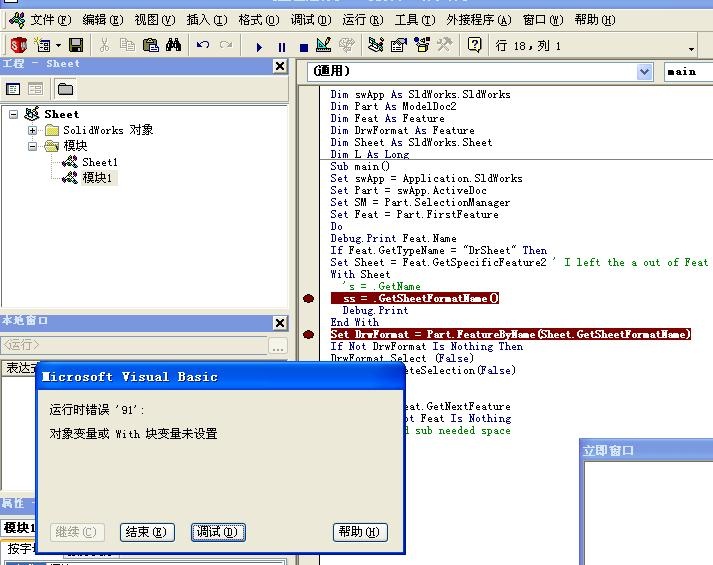Toggle Design Mode icon
713x565 pixels.
pyautogui.click(x=324, y=45)
